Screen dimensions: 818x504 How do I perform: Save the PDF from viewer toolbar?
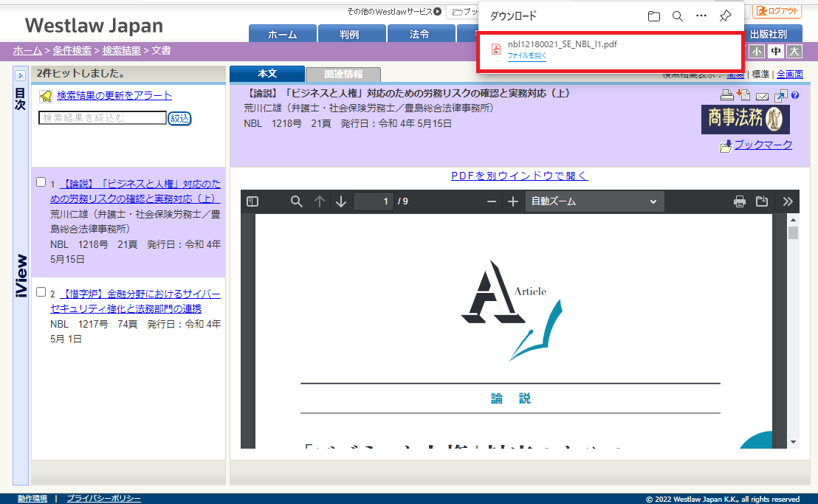762,201
